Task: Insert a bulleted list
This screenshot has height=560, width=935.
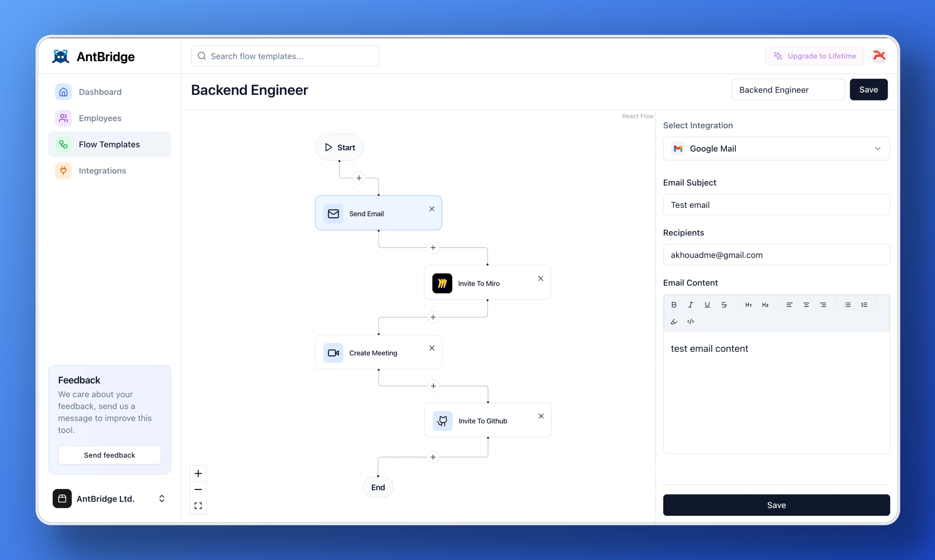Action: click(847, 305)
